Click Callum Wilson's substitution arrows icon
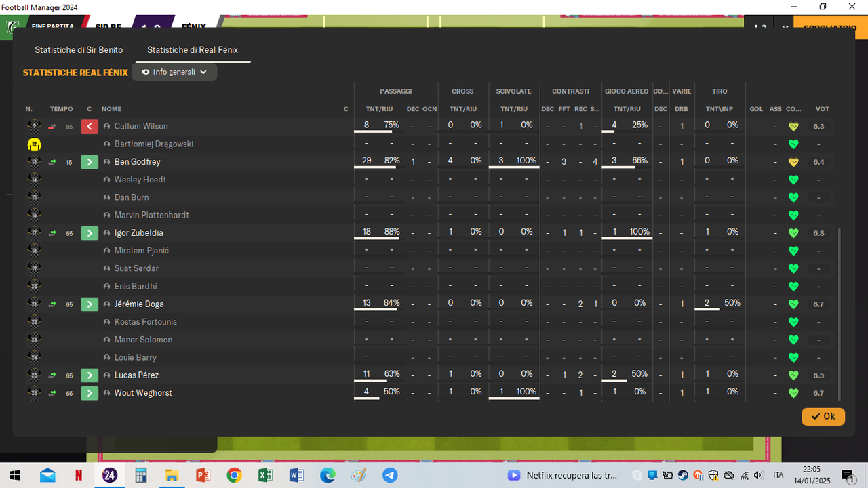This screenshot has height=488, width=868. click(52, 127)
